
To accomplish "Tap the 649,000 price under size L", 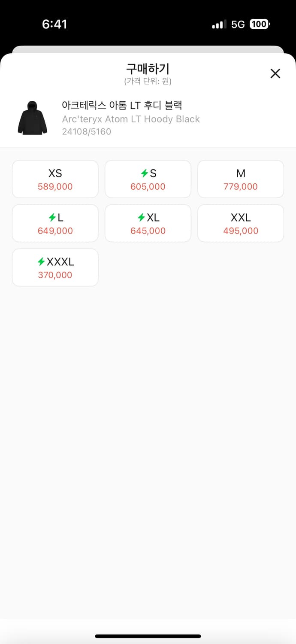I will (x=55, y=231).
